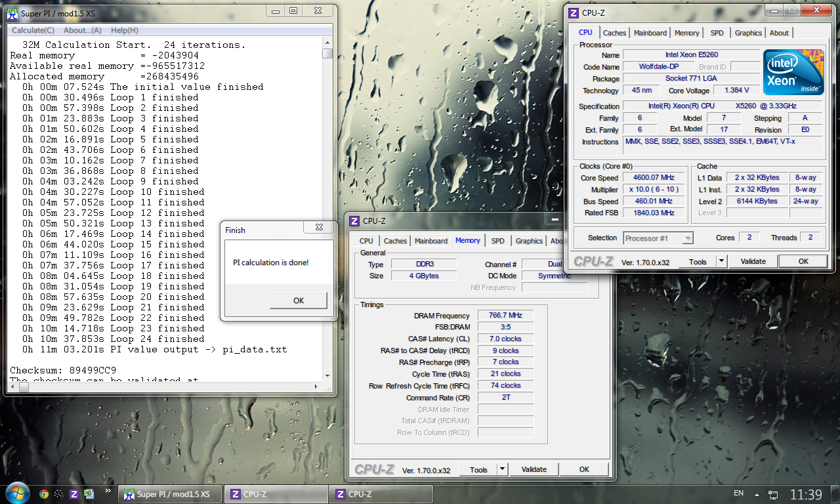Click OK in CPU-Z Memory window

pyautogui.click(x=584, y=469)
